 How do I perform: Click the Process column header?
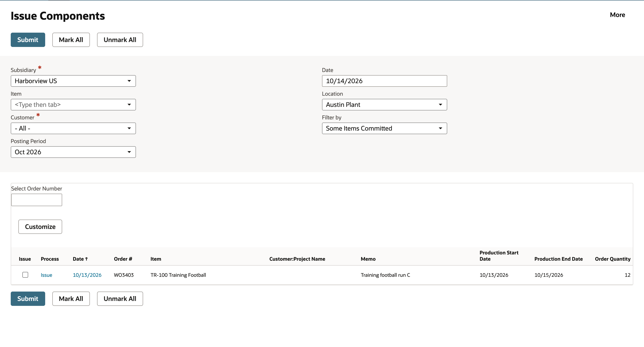pyautogui.click(x=50, y=259)
